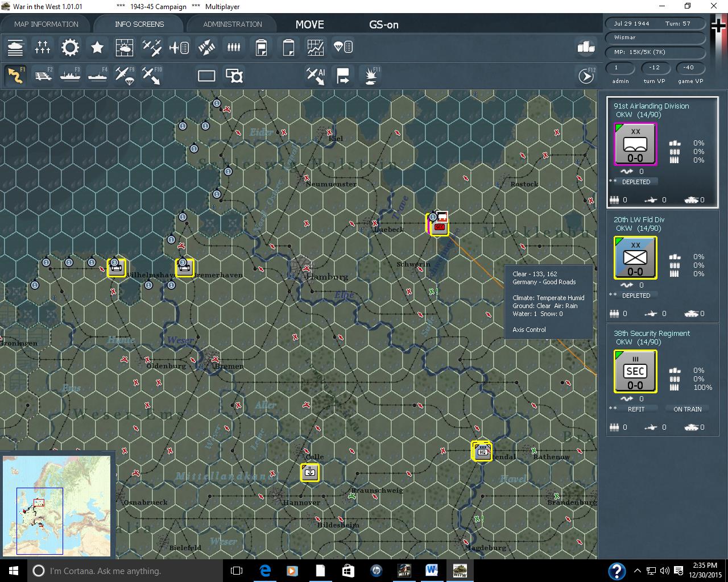Viewport: 728px width, 582px height.
Task: Open the soldiers reinforcement icon
Action: pos(234,47)
